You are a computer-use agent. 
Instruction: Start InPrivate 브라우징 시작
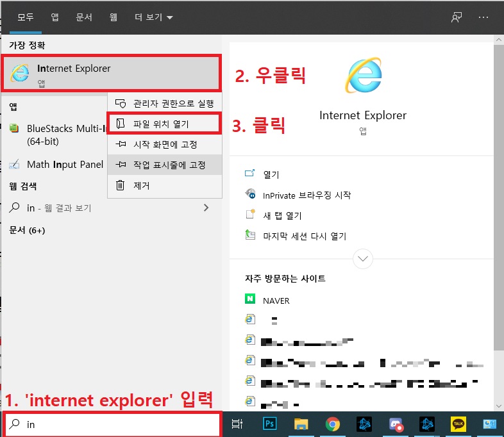point(307,195)
